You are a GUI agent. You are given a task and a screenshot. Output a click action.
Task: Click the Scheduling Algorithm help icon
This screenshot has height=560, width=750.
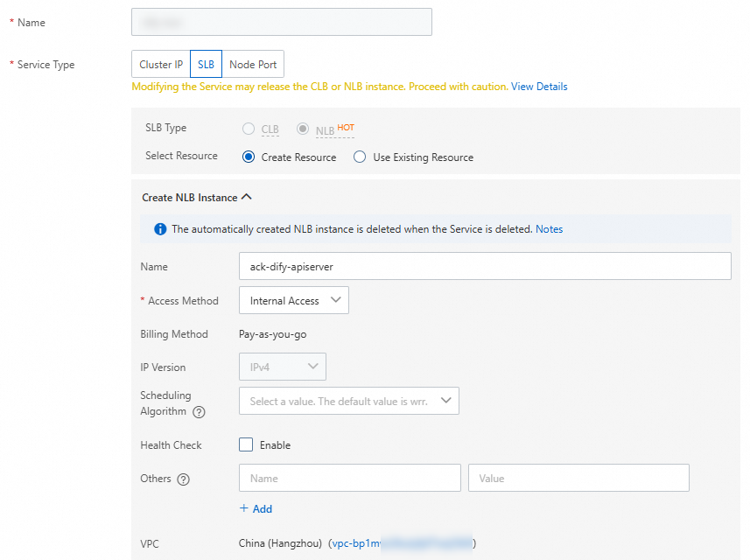[x=200, y=412]
